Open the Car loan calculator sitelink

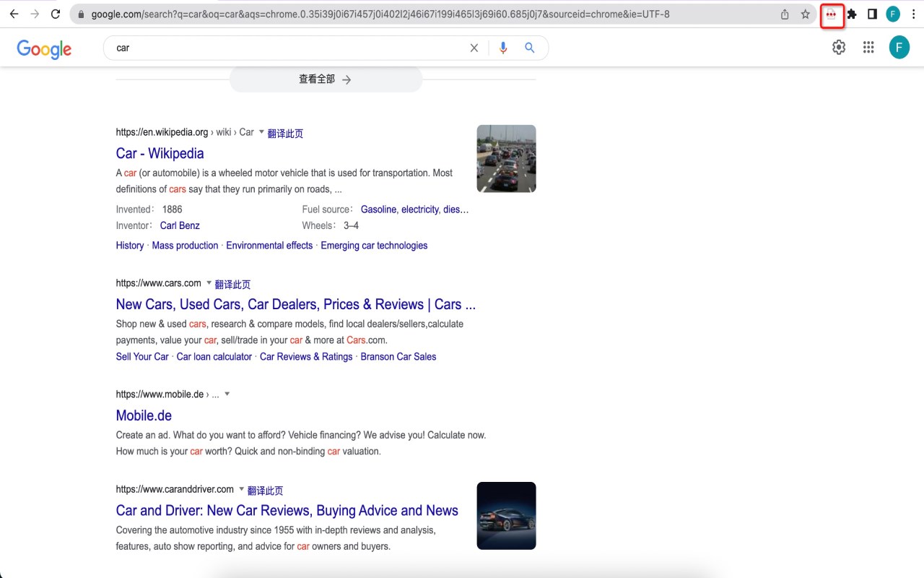[214, 357]
